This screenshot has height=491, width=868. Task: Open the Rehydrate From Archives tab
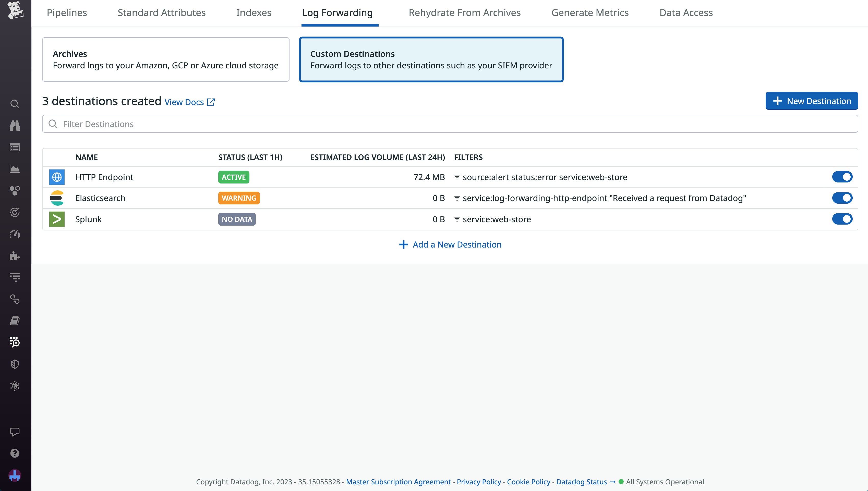pyautogui.click(x=465, y=13)
